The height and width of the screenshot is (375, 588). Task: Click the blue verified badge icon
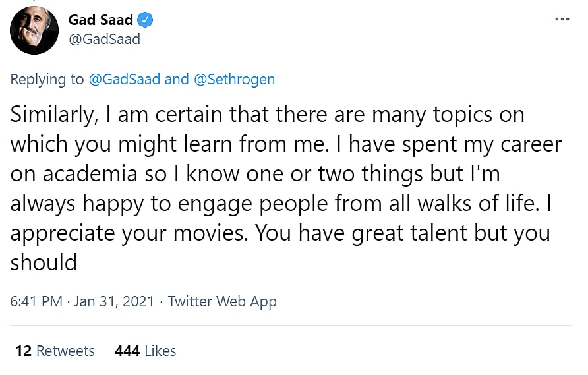[x=146, y=20]
